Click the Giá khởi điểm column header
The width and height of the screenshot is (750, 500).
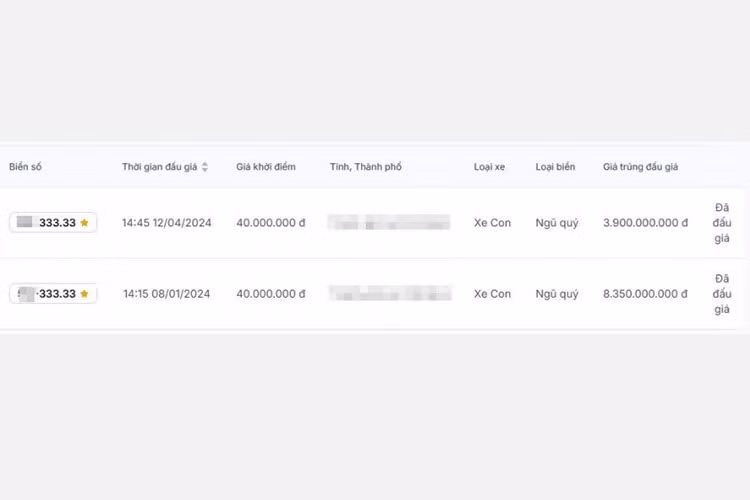point(266,167)
